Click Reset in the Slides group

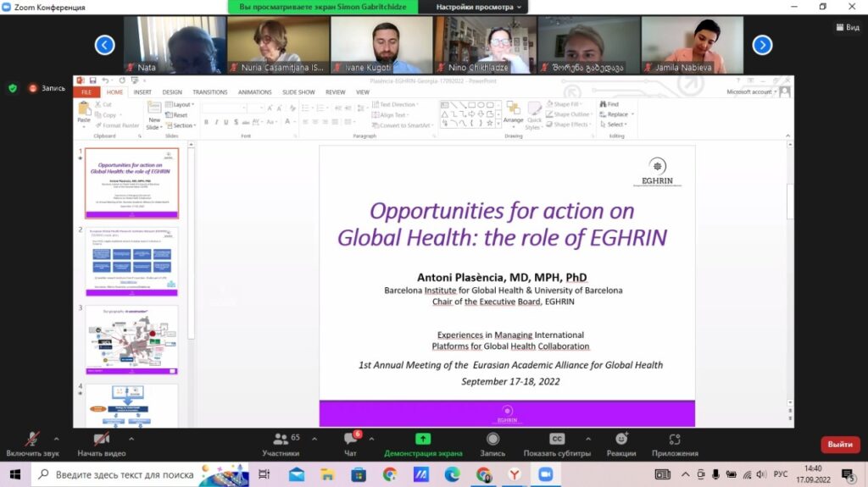[176, 115]
